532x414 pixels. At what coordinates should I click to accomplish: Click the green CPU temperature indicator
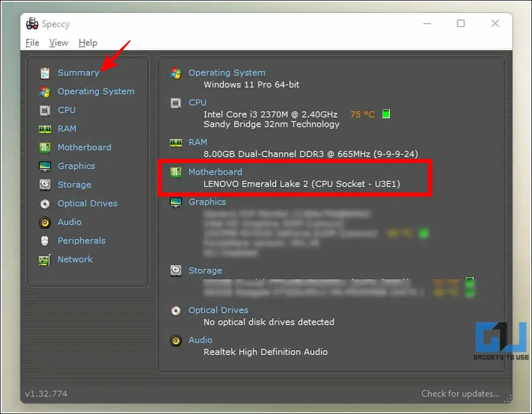pos(386,114)
